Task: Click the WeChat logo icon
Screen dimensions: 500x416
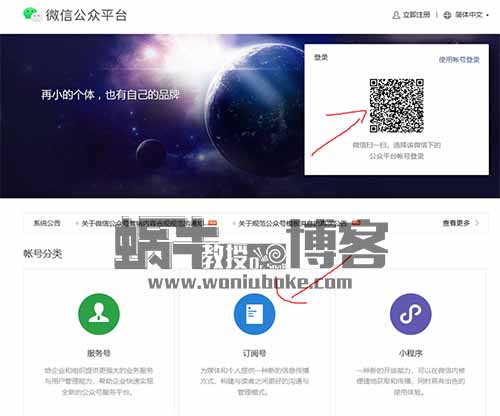Action: (x=32, y=15)
